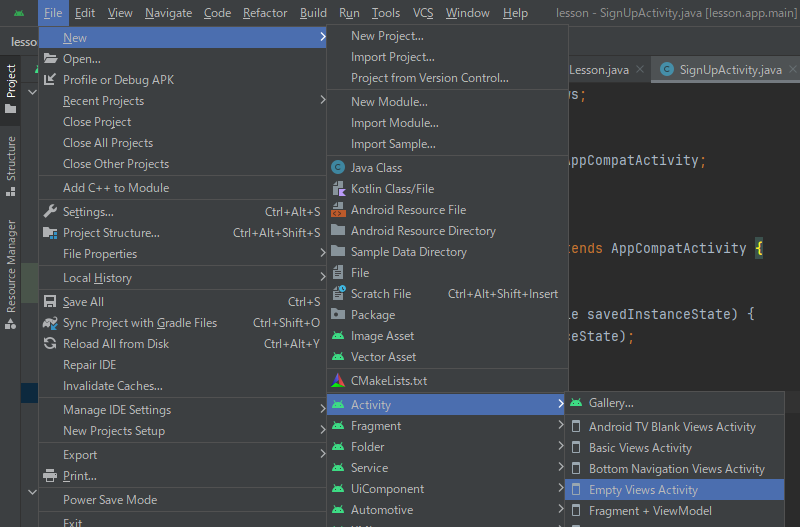Click the Kotlin Class/File icon
800x527 pixels.
tap(338, 189)
